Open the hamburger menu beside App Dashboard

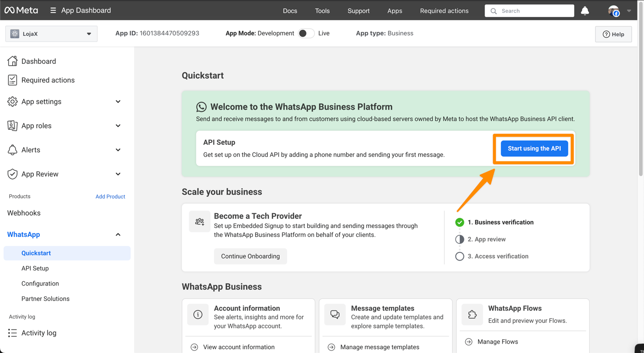(53, 10)
